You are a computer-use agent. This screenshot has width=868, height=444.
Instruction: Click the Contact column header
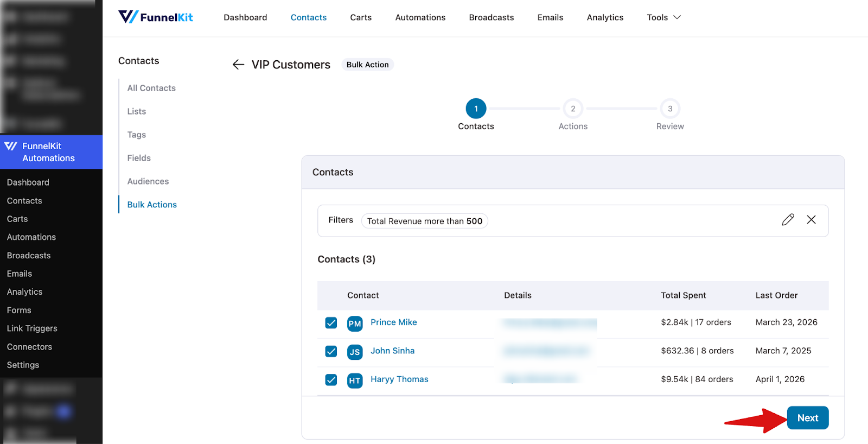pyautogui.click(x=363, y=295)
